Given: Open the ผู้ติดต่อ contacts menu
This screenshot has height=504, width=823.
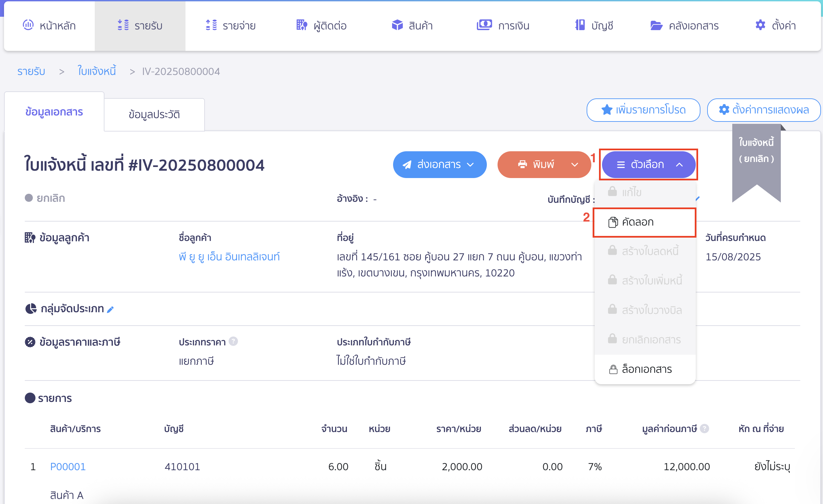Looking at the screenshot, I should pyautogui.click(x=321, y=26).
